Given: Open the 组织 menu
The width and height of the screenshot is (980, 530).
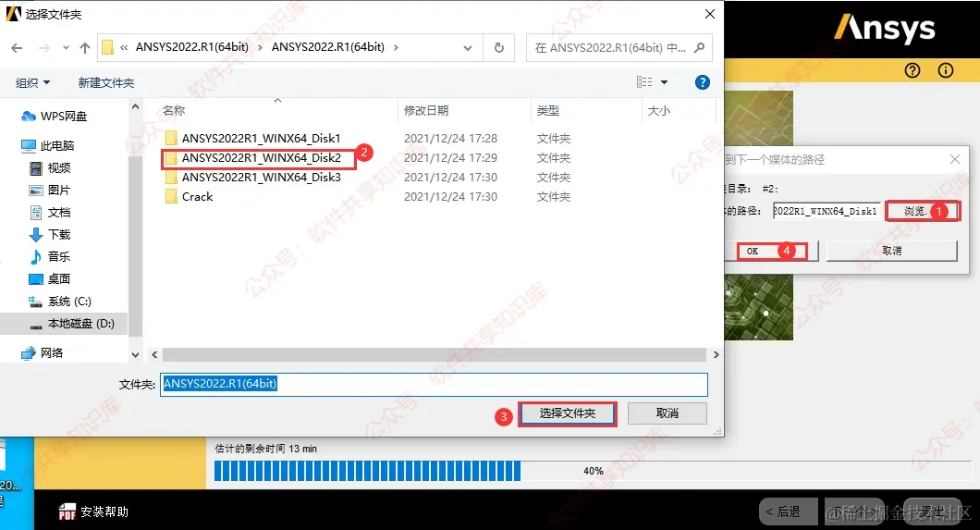Looking at the screenshot, I should (x=32, y=82).
